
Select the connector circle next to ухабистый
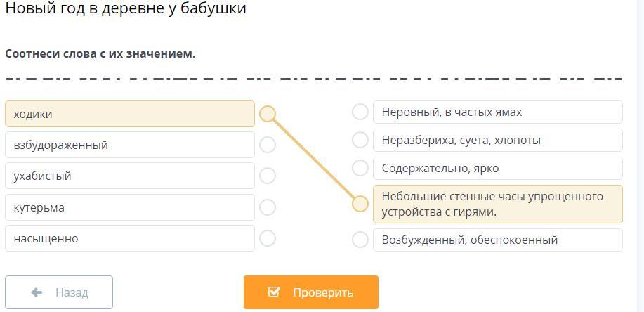coord(268,176)
